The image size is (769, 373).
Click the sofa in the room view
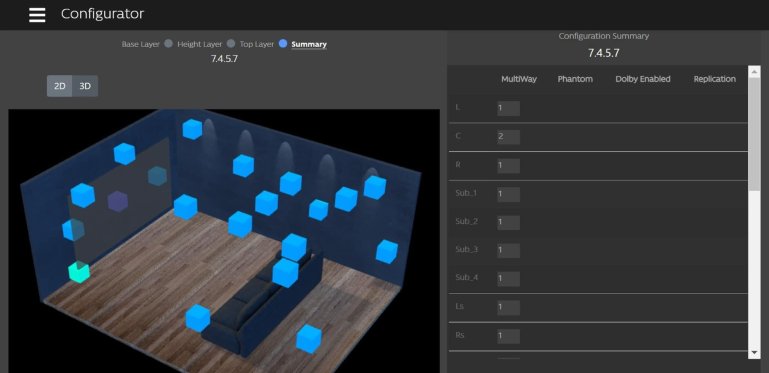coord(262,304)
